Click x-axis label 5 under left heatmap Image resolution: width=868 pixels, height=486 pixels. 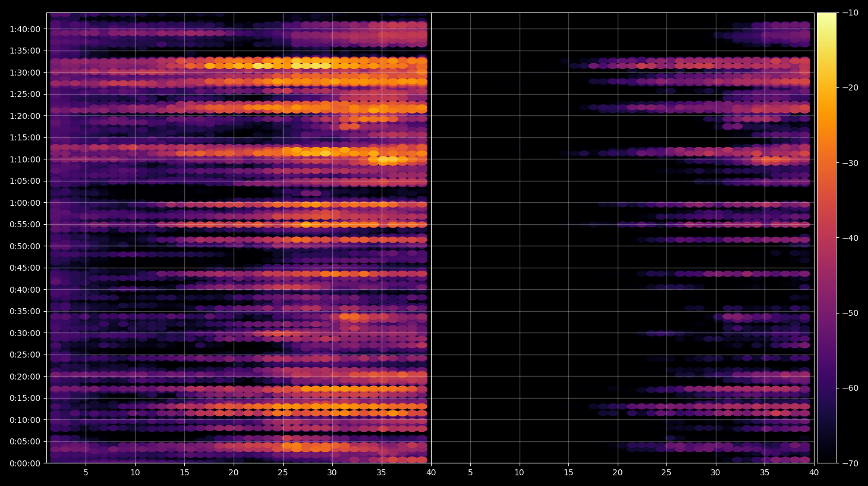[x=86, y=473]
